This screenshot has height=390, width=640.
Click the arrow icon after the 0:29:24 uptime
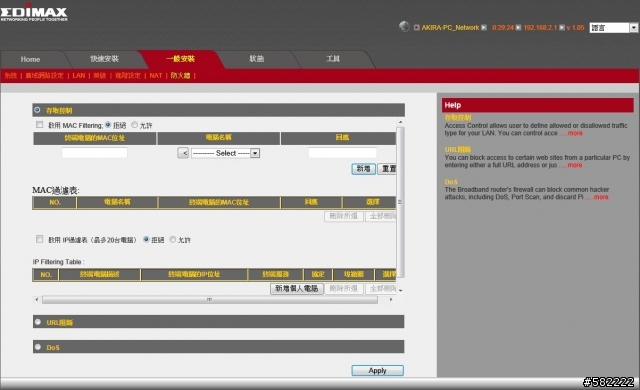pyautogui.click(x=518, y=28)
